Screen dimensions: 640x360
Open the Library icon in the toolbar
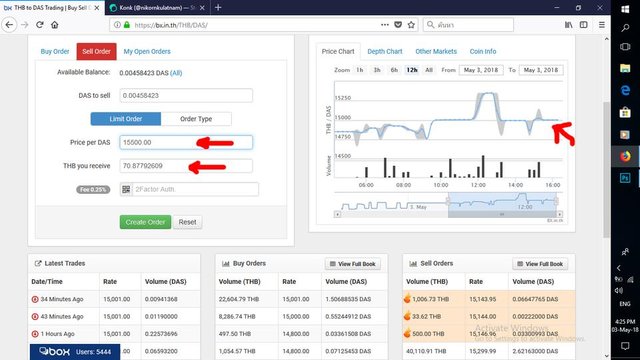(x=569, y=25)
